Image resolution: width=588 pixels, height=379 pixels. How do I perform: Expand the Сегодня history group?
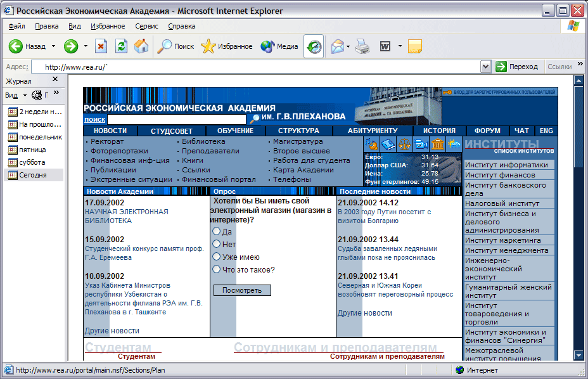click(27, 175)
